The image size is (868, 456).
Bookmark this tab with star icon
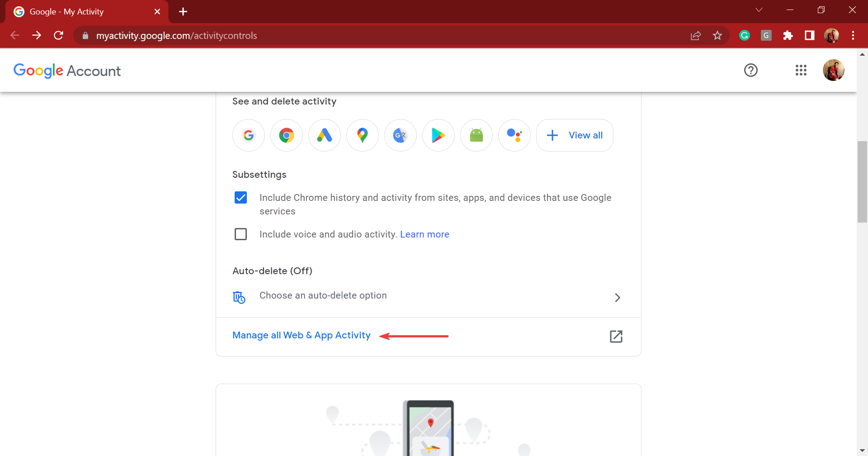coord(717,35)
